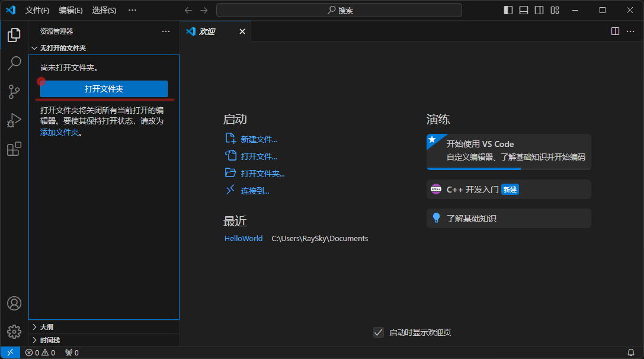Screen dimensions: 644x359
Task: Click the 打开文件夹... link under 启动
Action: [263, 174]
